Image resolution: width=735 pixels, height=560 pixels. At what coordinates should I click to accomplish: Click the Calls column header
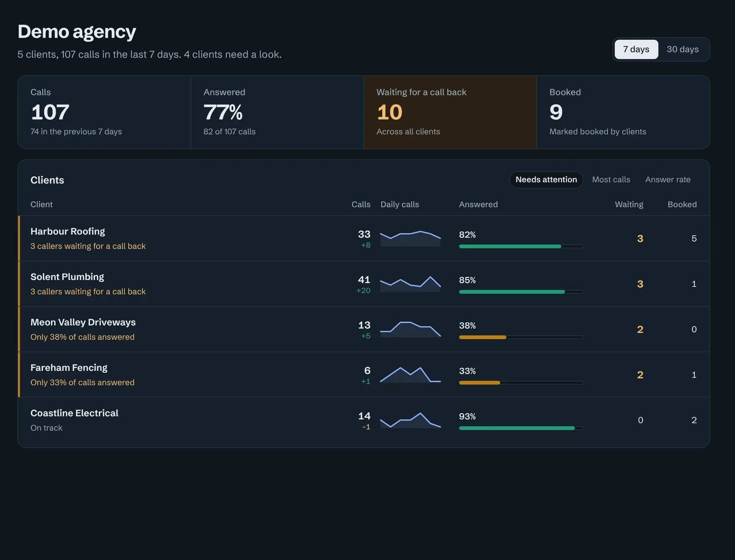click(361, 204)
